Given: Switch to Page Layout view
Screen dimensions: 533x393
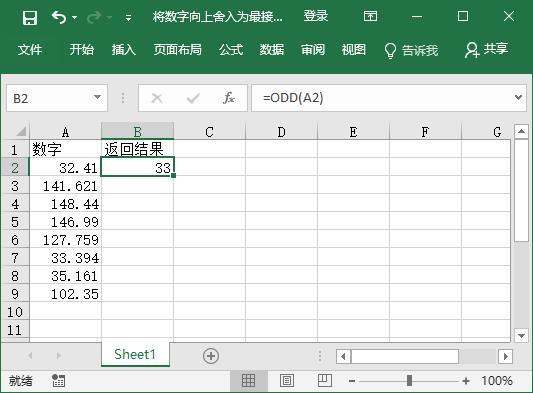Looking at the screenshot, I should pyautogui.click(x=287, y=380).
